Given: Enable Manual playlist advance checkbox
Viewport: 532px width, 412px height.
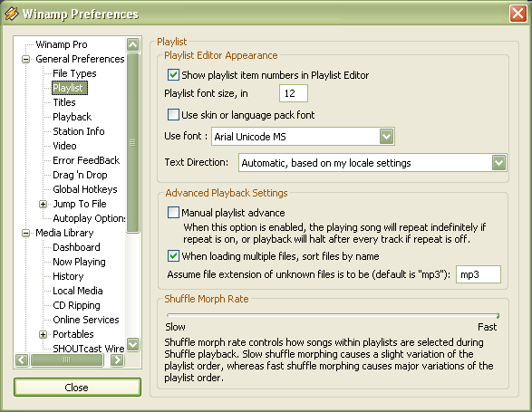Looking at the screenshot, I should click(173, 213).
